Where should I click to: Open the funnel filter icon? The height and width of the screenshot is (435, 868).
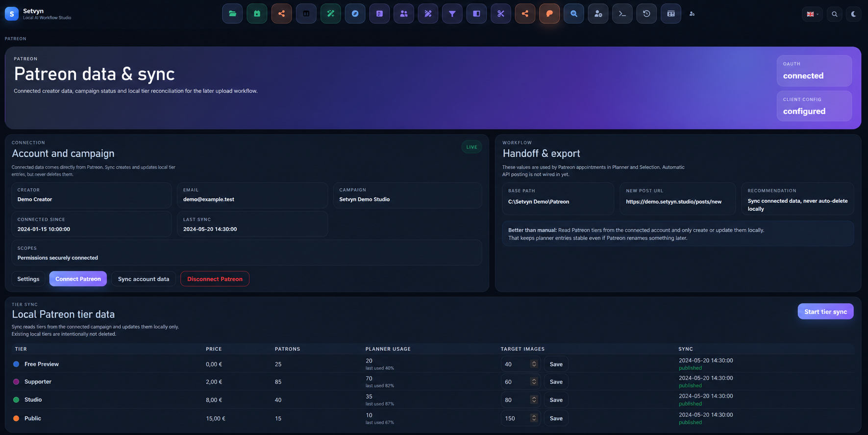[452, 14]
